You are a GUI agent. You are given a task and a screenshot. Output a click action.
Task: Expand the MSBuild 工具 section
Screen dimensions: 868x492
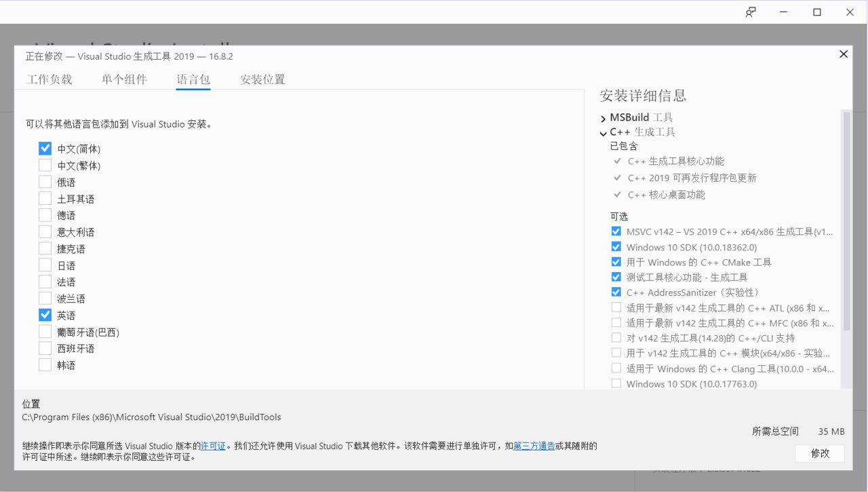pos(603,117)
